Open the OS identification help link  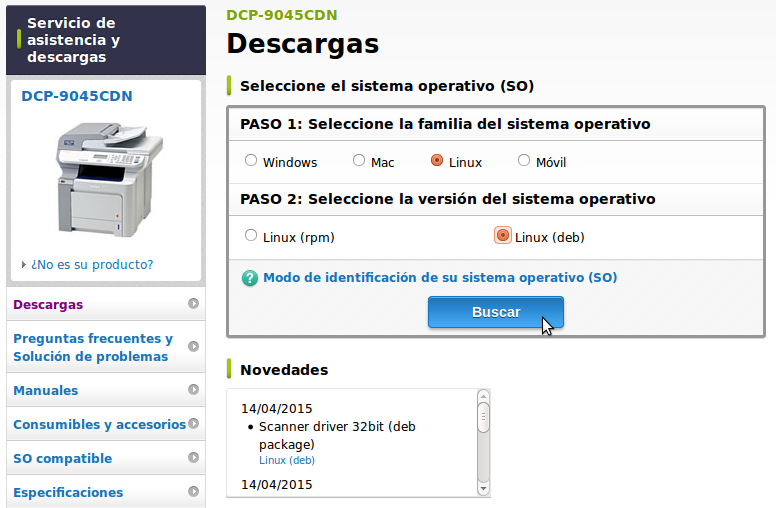click(x=440, y=277)
